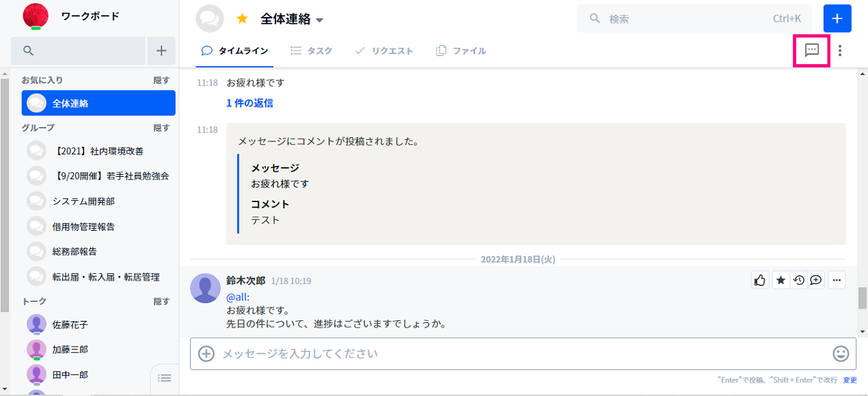Click the 検索 search field
The width and height of the screenshot is (868, 396).
pos(683,18)
